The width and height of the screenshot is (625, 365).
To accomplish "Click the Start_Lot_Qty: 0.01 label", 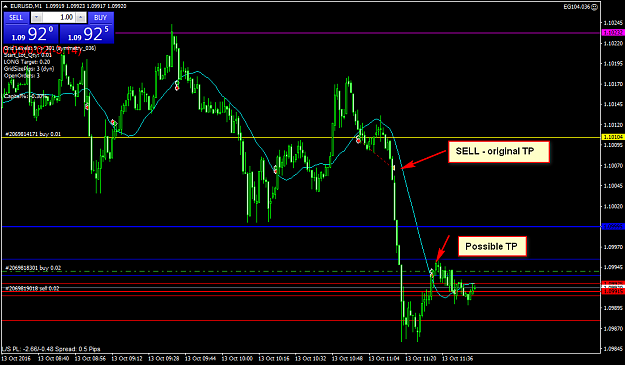I will (28, 55).
